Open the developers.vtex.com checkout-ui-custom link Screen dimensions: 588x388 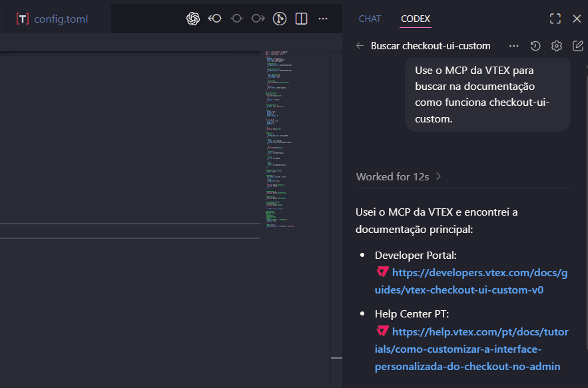471,281
